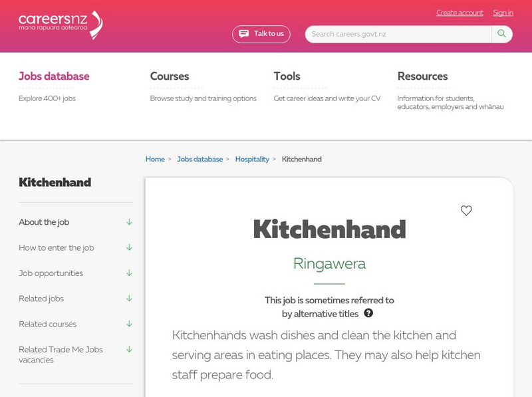Viewport: 532px width, 397px height.
Task: Click the search careers.govt.nz input field
Action: [x=396, y=33]
